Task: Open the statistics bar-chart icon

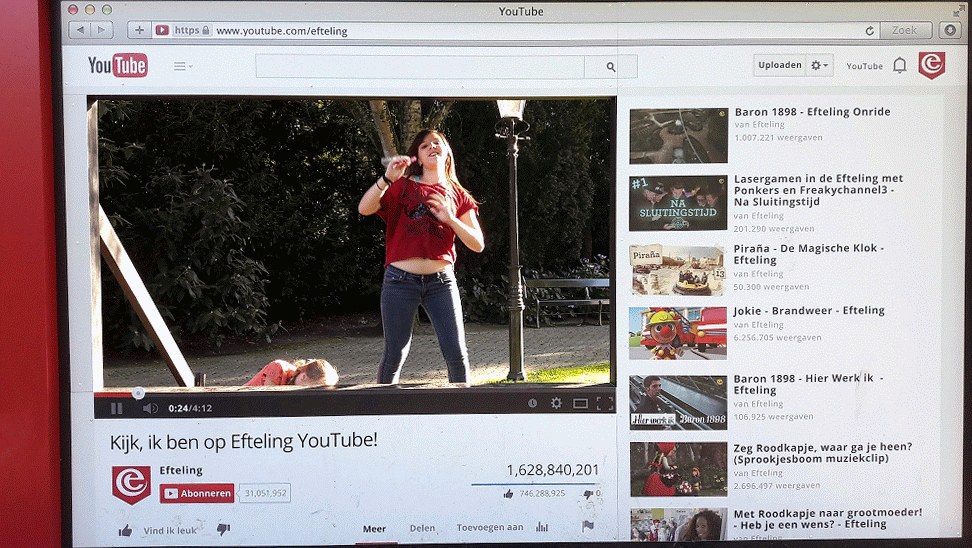Action: 542,526
